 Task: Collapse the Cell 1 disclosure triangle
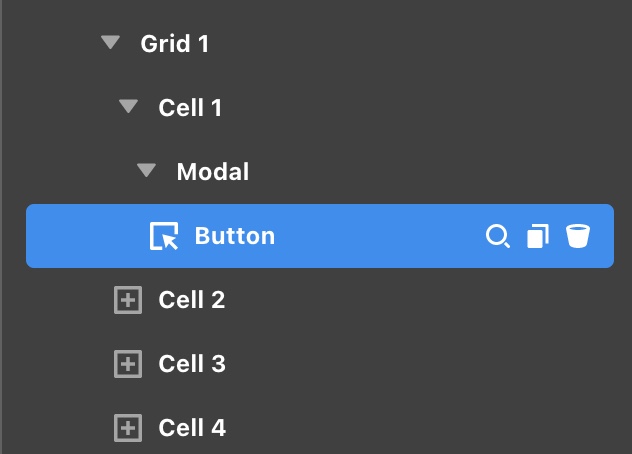[128, 107]
